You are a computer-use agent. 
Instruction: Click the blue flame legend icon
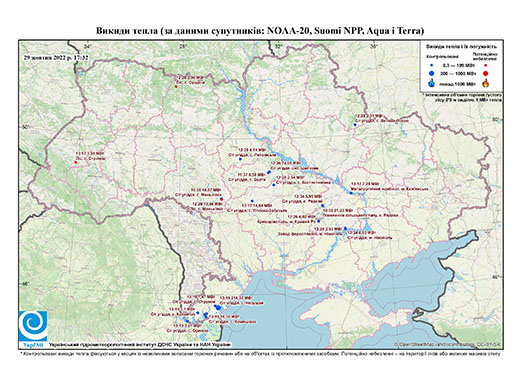432,83
